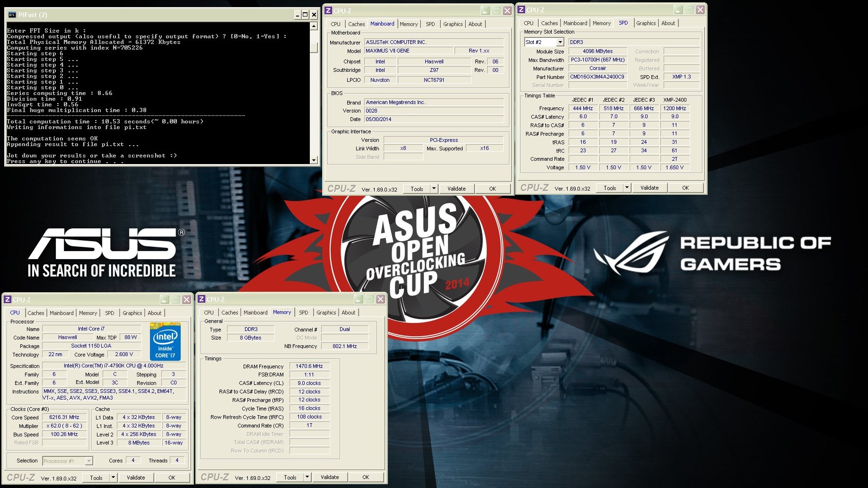Minimize the CPU-Z Memory window
The width and height of the screenshot is (868, 488).
pos(359,299)
